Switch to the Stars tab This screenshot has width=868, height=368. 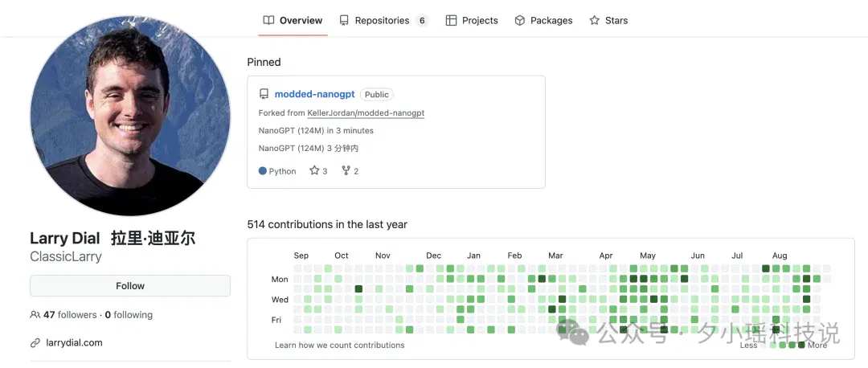click(x=608, y=20)
